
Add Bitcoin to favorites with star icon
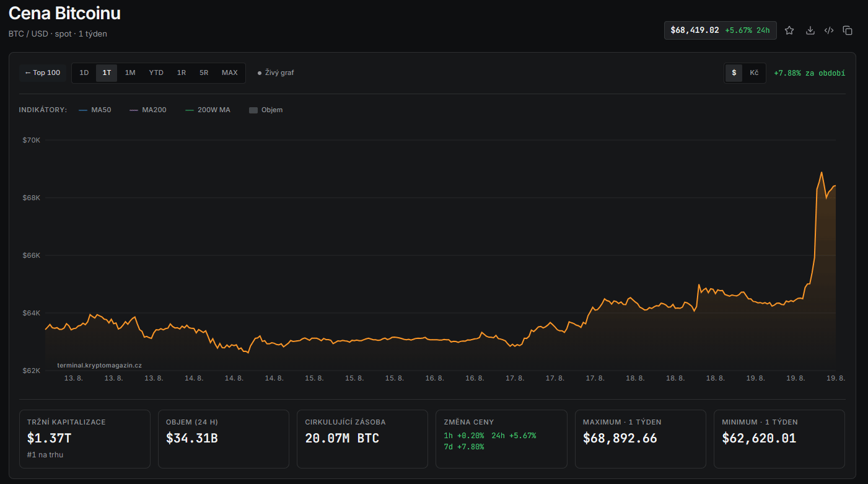789,30
